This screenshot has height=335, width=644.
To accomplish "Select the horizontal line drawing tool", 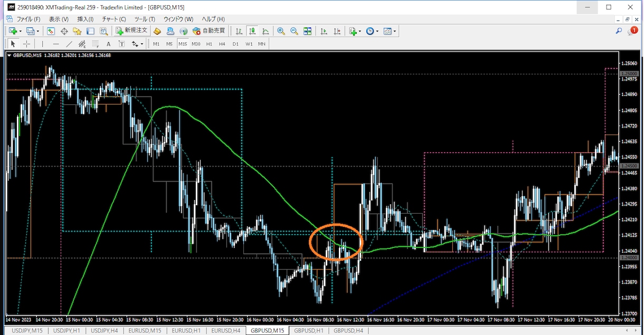I will 55,44.
